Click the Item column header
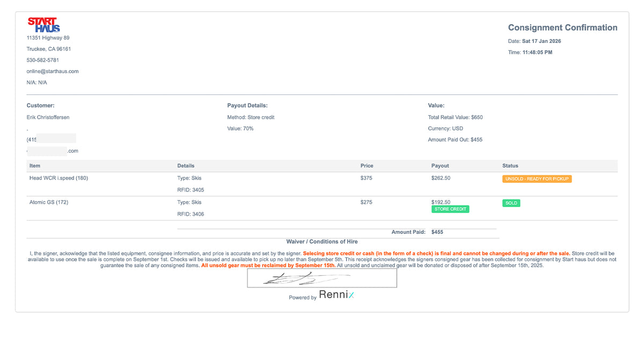Image resolution: width=644 pixels, height=362 pixels. [x=35, y=166]
